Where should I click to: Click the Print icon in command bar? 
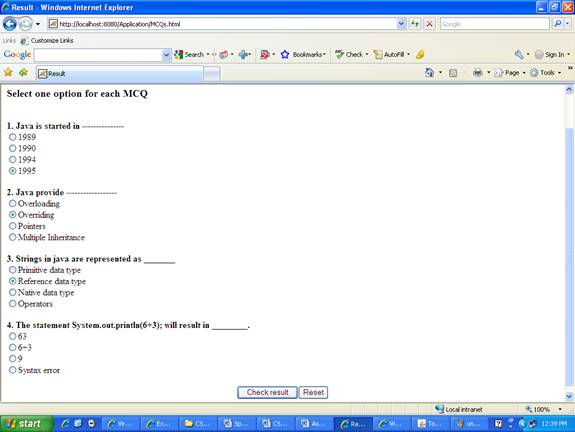point(477,73)
